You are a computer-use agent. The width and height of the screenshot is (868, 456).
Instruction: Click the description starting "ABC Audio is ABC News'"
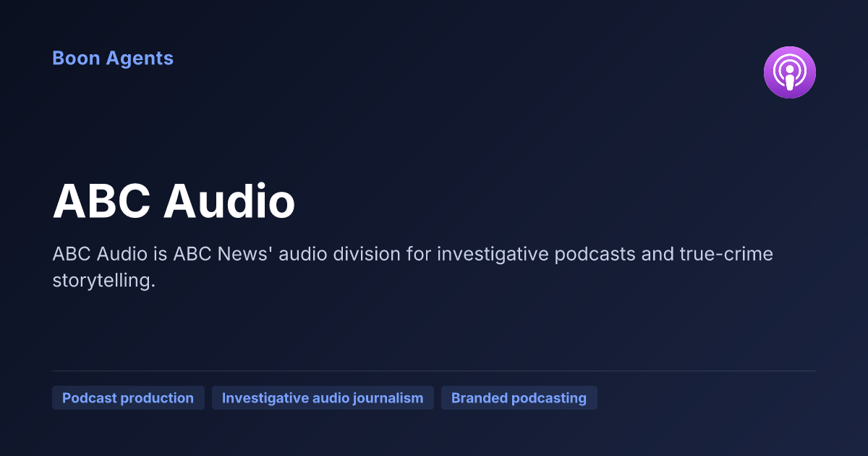(412, 267)
